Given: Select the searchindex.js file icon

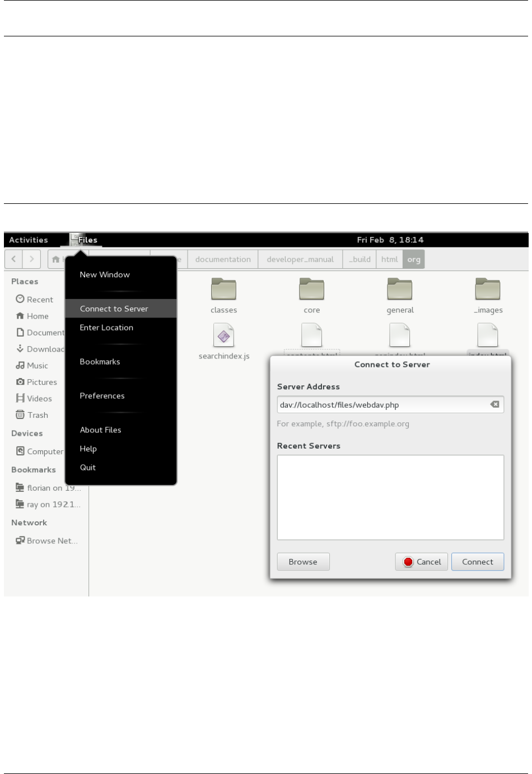Looking at the screenshot, I should tap(224, 335).
